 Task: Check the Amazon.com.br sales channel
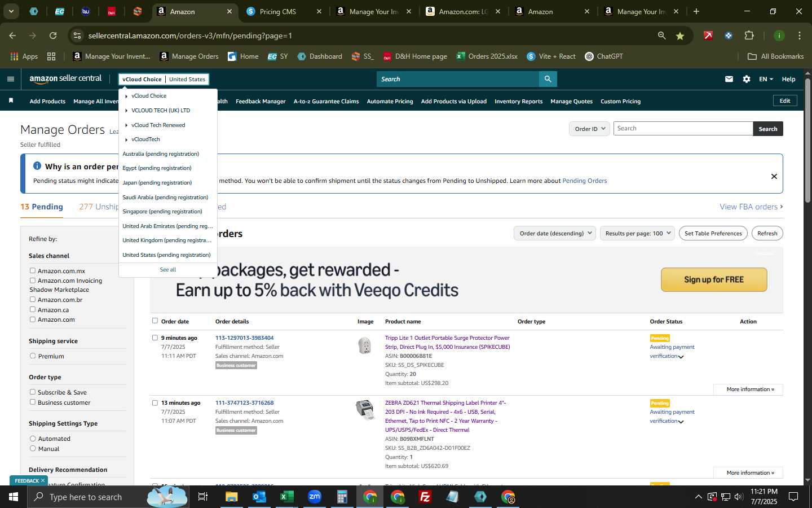[x=33, y=299]
